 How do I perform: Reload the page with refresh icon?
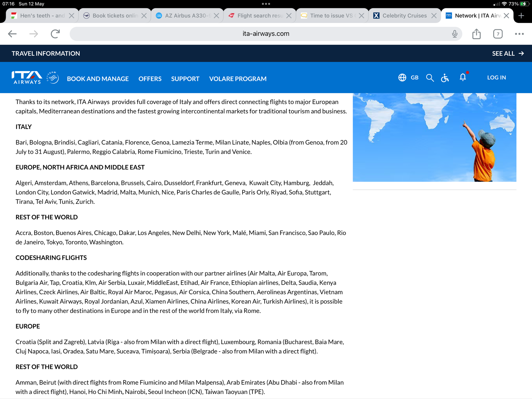coord(55,34)
